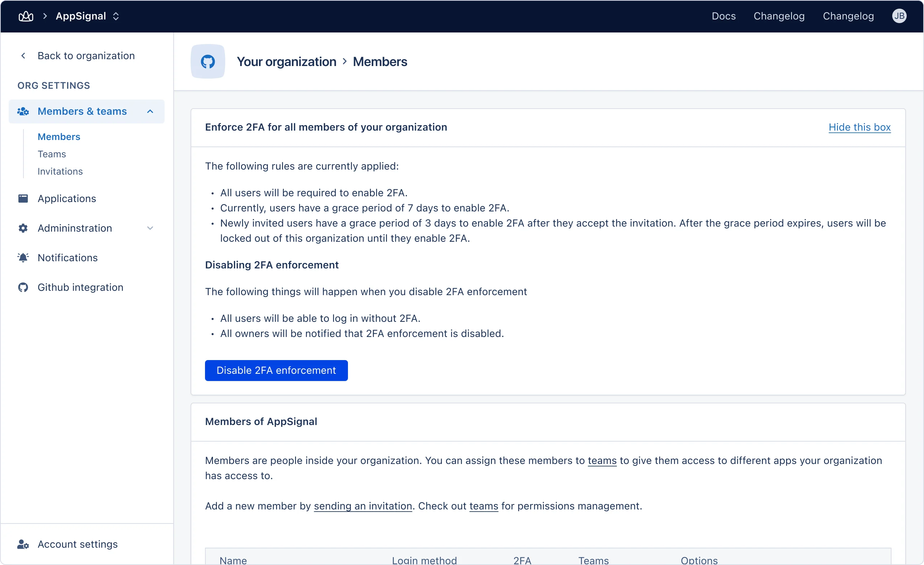
Task: Open the Invitations sidebar item
Action: point(60,171)
